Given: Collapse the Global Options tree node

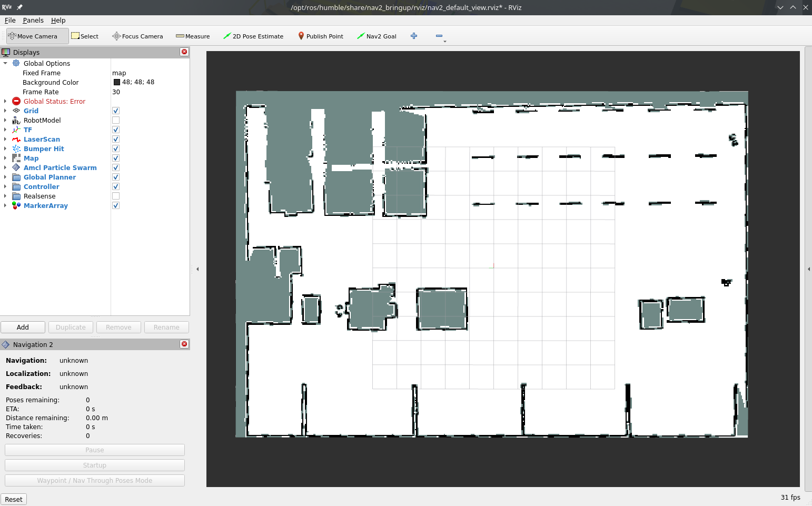Looking at the screenshot, I should pos(5,63).
